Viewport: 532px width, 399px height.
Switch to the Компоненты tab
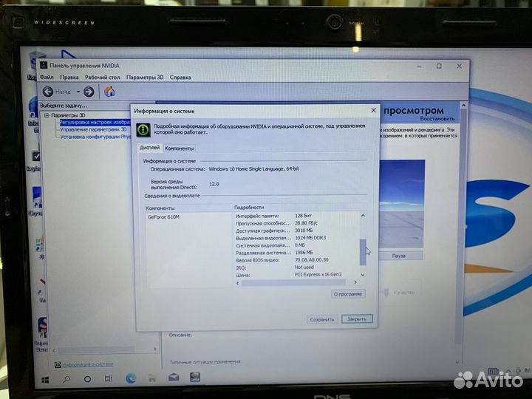click(179, 149)
